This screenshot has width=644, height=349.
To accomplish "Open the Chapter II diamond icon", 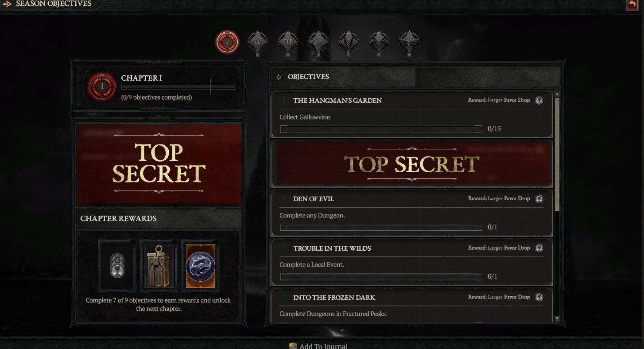I will coord(257,42).
